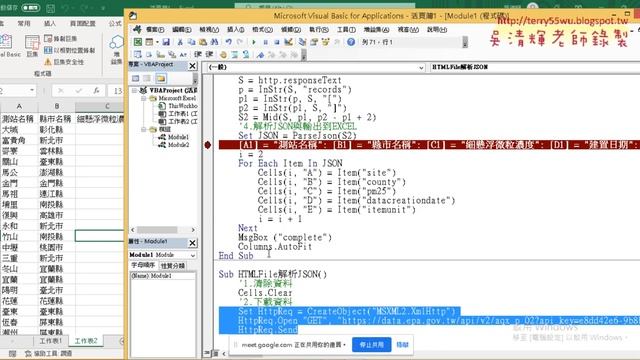Switch to 性質分類 tab in Properties panel
Image resolution: width=640 pixels, height=360 pixels.
pyautogui.click(x=173, y=266)
